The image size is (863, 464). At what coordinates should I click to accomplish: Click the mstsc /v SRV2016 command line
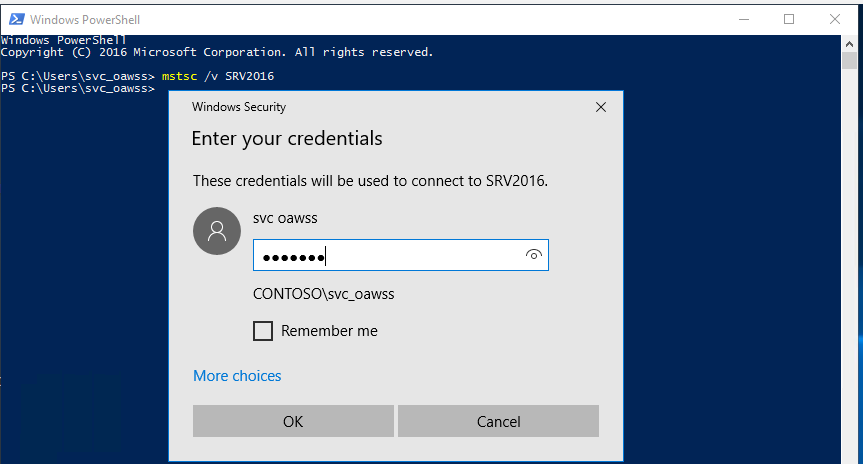(217, 76)
